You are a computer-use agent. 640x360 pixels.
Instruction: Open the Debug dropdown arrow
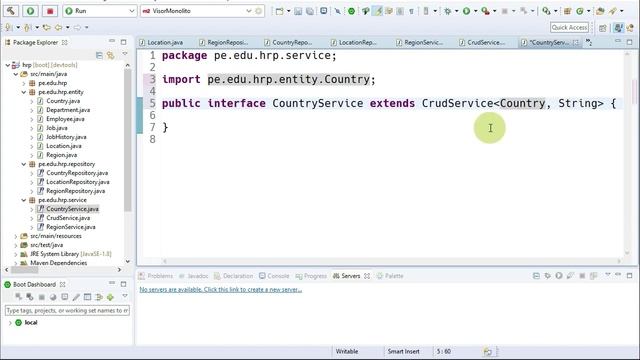(456, 11)
